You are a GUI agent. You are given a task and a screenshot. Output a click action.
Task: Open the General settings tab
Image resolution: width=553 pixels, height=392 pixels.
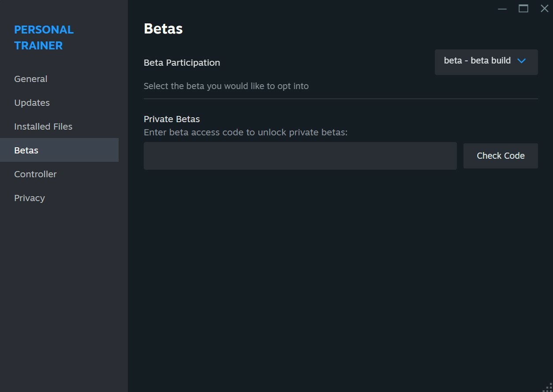(x=59, y=79)
